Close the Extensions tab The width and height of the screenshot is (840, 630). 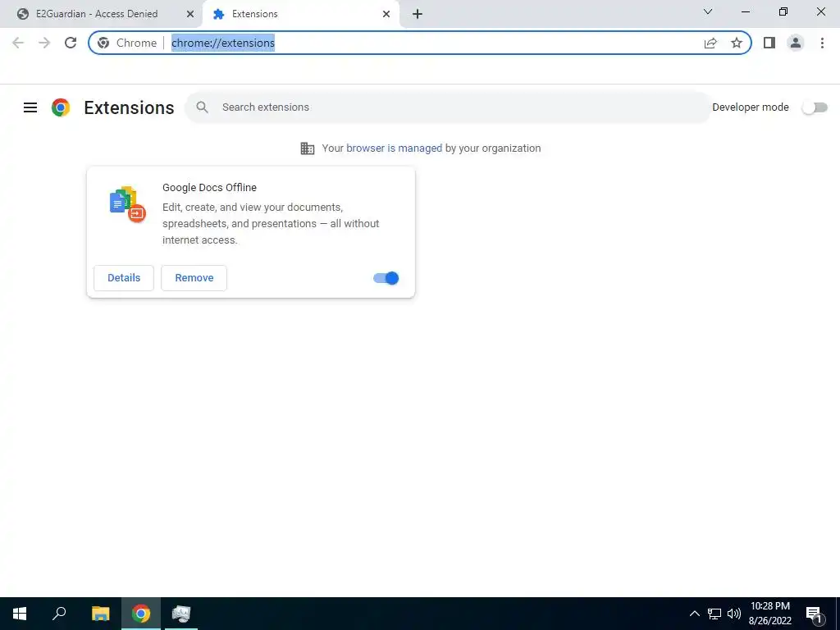386,14
